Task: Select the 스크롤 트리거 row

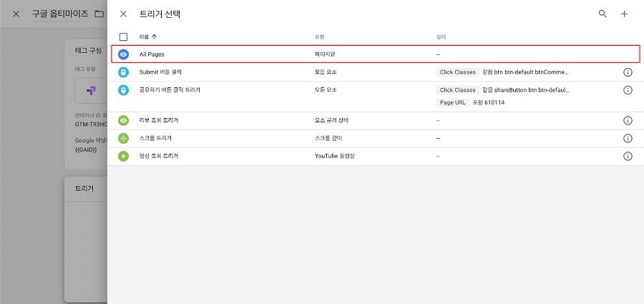Action: pos(376,139)
